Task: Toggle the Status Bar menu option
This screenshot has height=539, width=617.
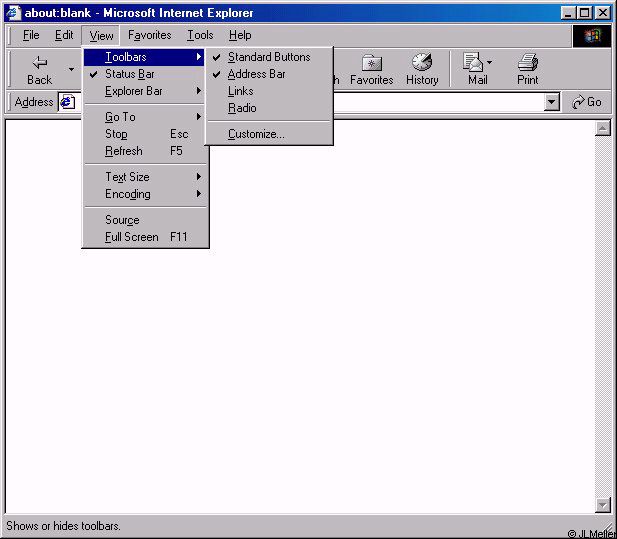Action: tap(145, 74)
